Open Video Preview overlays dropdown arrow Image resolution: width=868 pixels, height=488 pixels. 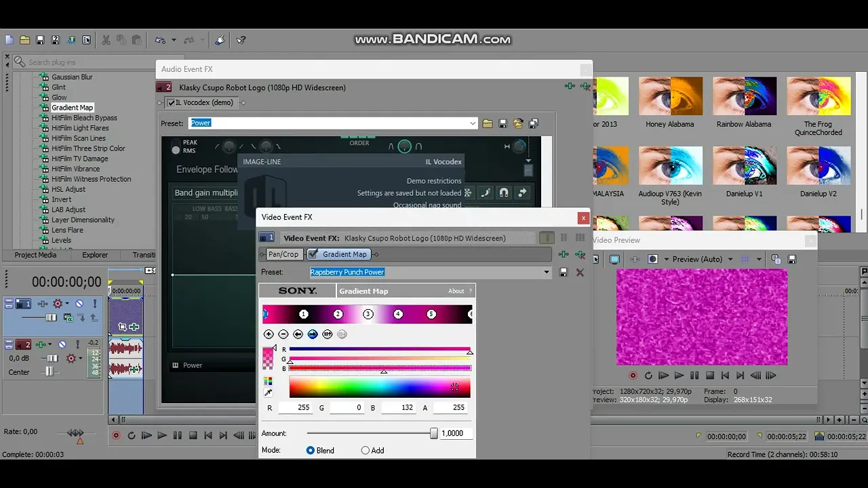click(x=759, y=259)
